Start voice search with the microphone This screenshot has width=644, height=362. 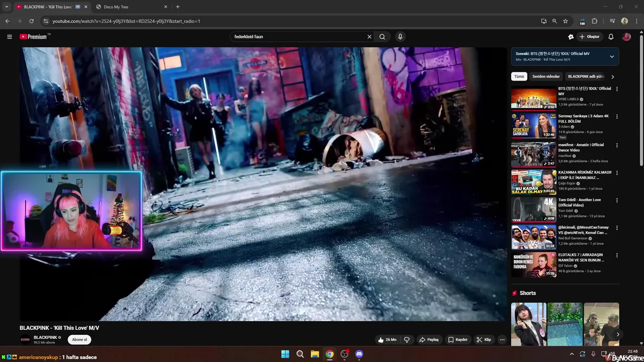tap(400, 37)
